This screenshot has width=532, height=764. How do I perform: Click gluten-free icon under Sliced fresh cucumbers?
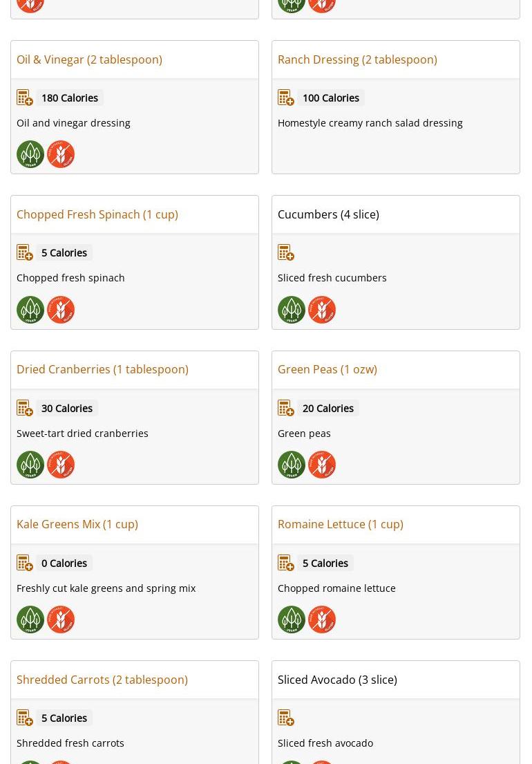click(322, 309)
